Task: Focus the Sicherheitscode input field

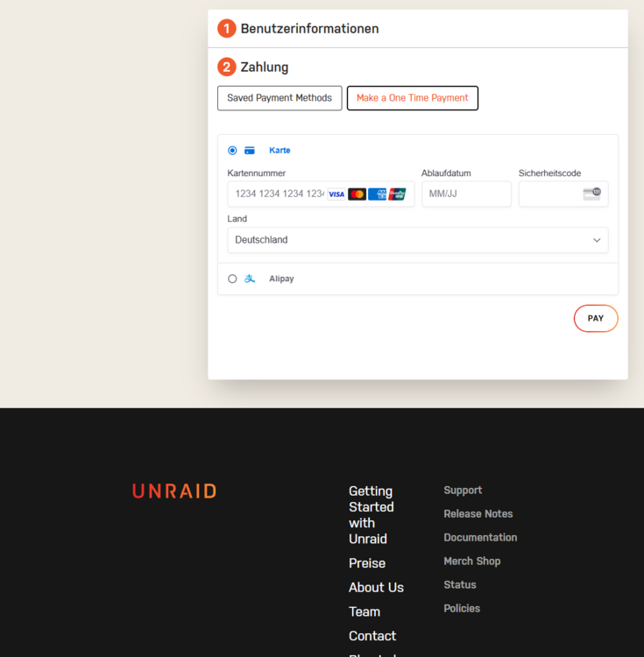Action: (563, 194)
